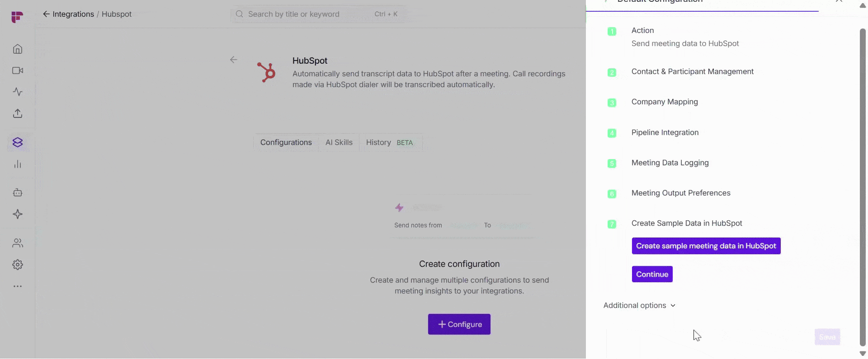
Task: Open the History BETA tab
Action: coord(389,142)
